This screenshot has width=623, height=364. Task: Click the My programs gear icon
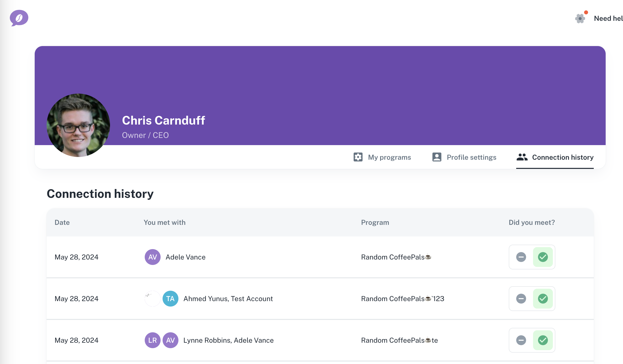click(358, 157)
